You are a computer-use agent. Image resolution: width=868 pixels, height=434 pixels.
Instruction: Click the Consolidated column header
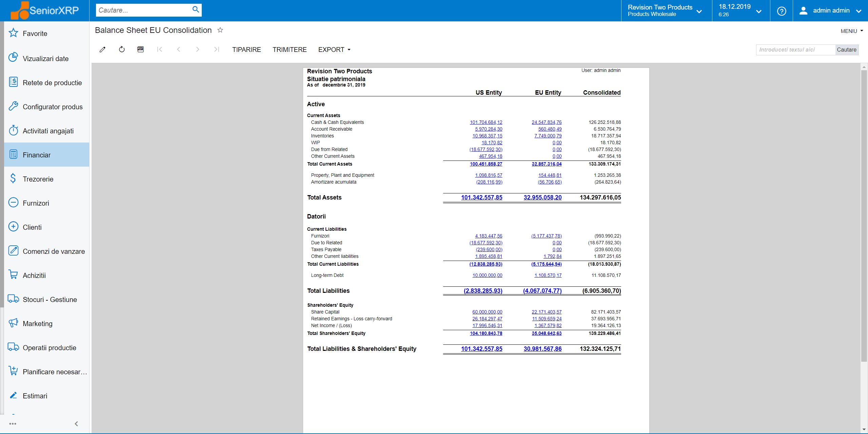click(602, 93)
